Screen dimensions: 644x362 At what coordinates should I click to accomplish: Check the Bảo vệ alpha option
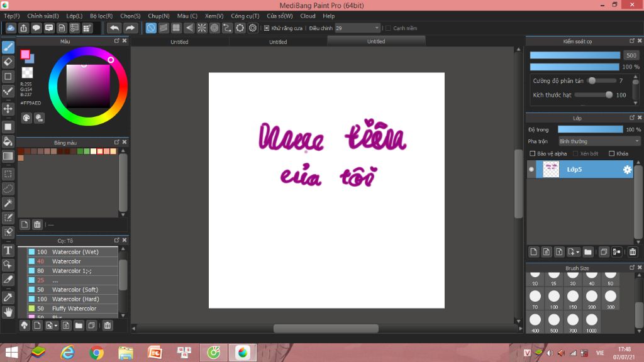coord(532,153)
